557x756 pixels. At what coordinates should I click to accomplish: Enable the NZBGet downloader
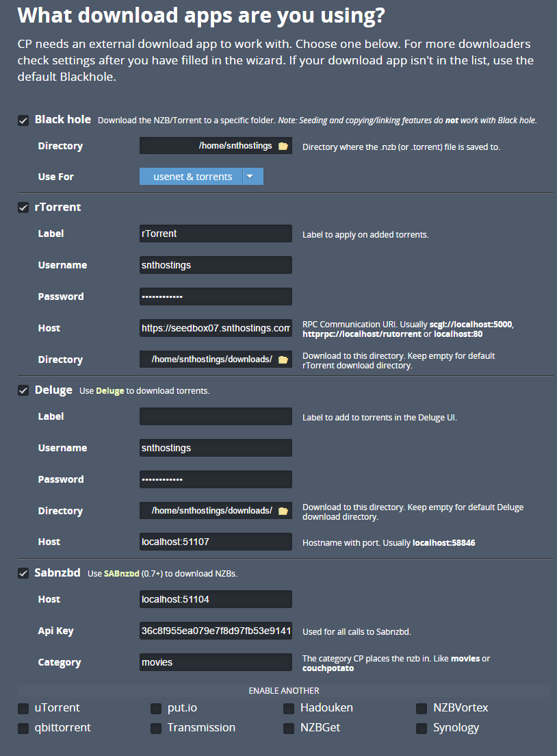[289, 728]
